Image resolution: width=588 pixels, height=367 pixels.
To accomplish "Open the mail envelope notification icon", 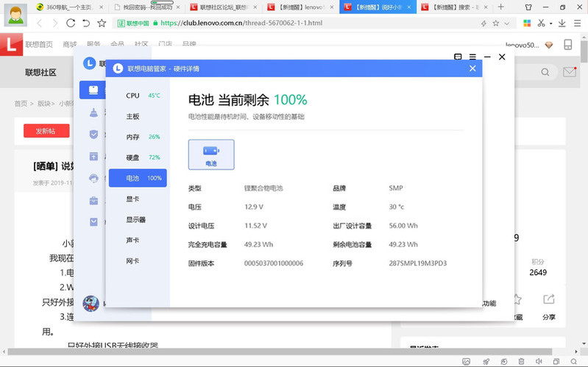I will tap(570, 72).
